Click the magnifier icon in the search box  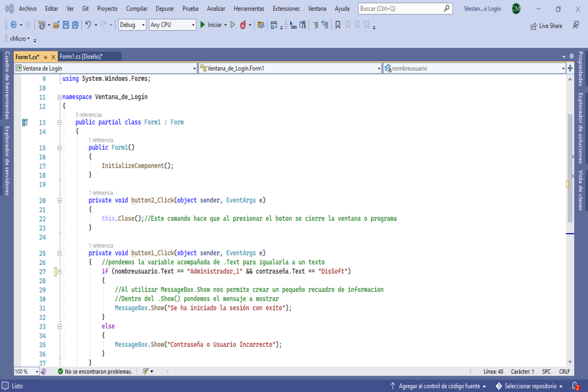(446, 9)
